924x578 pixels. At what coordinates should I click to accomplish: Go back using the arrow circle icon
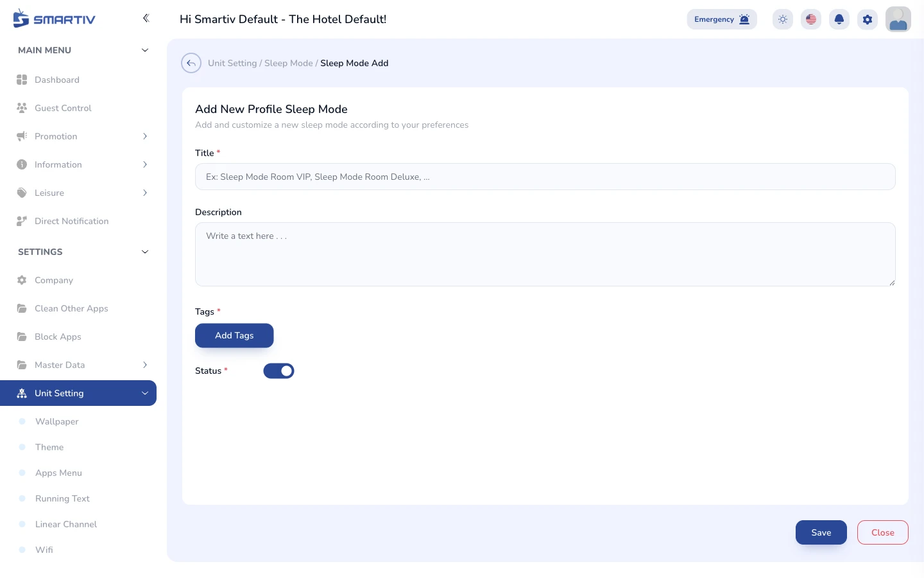coord(191,63)
